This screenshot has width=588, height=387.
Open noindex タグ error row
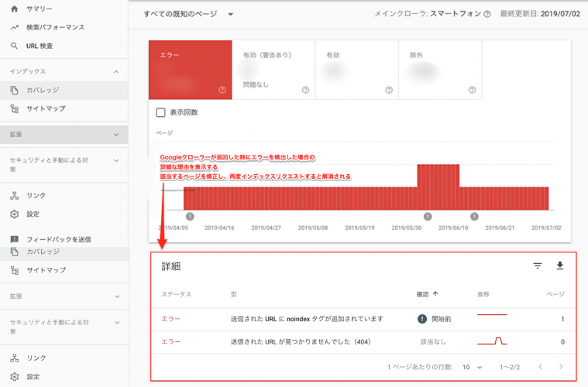[363, 319]
